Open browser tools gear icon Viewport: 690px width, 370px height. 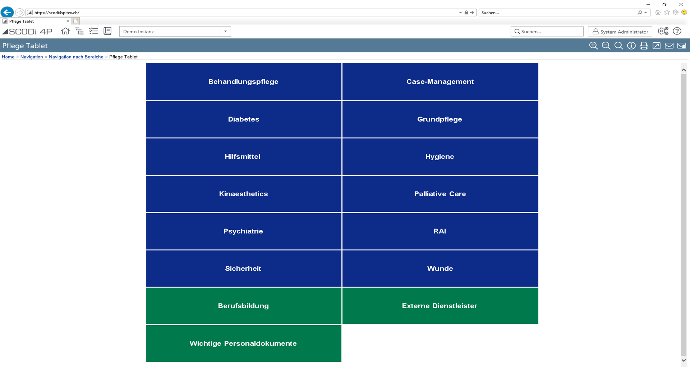click(x=675, y=13)
